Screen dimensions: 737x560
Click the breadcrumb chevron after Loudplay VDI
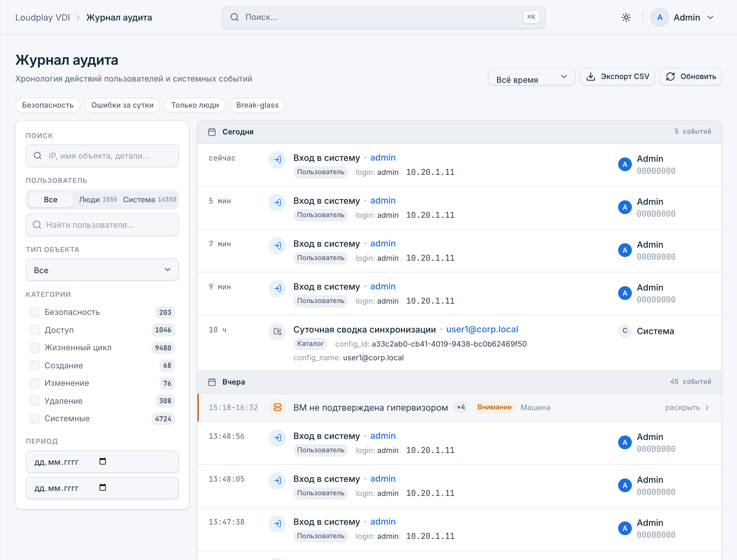coord(78,17)
